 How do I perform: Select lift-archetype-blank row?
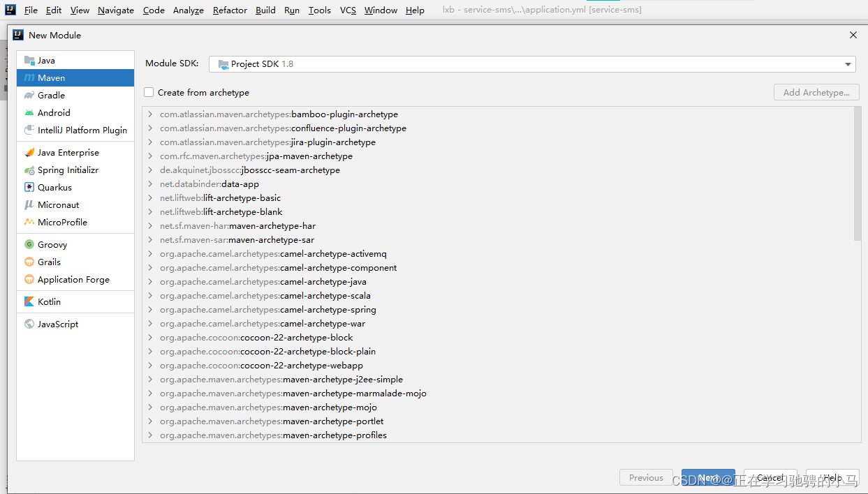pos(498,211)
